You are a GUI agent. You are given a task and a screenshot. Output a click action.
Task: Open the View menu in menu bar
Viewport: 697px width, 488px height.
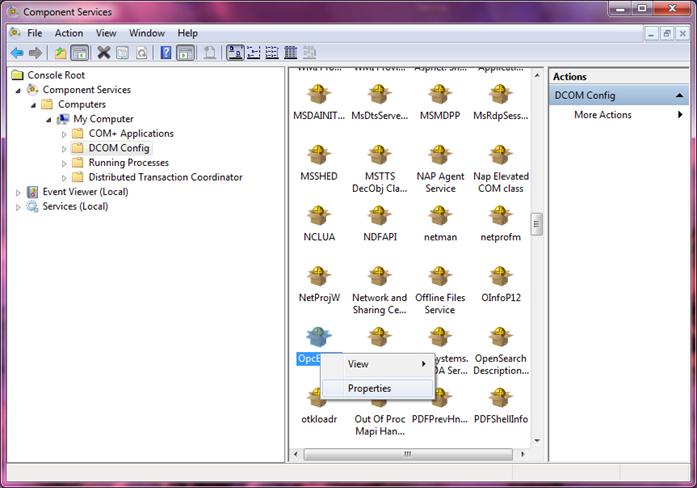point(106,33)
